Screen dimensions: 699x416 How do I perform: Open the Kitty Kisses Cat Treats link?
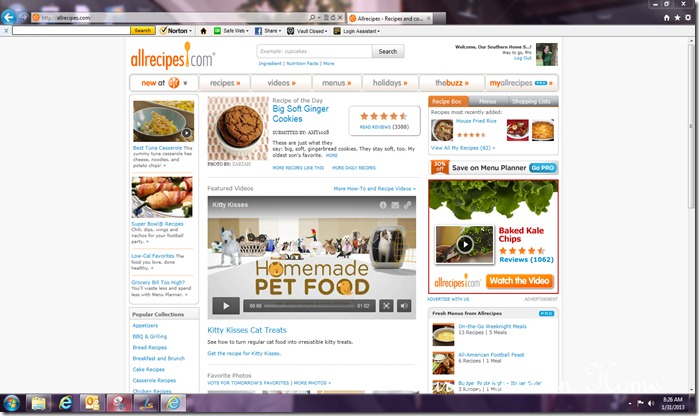pyautogui.click(x=247, y=330)
